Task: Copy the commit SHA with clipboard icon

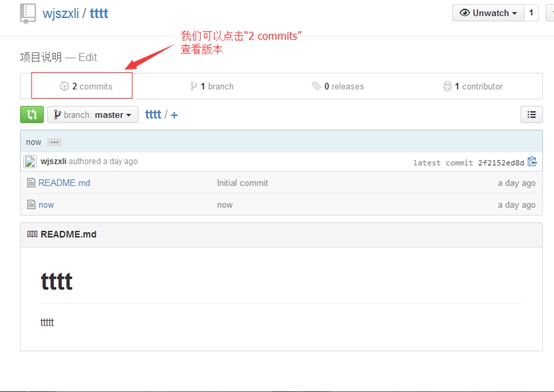Action: [532, 162]
